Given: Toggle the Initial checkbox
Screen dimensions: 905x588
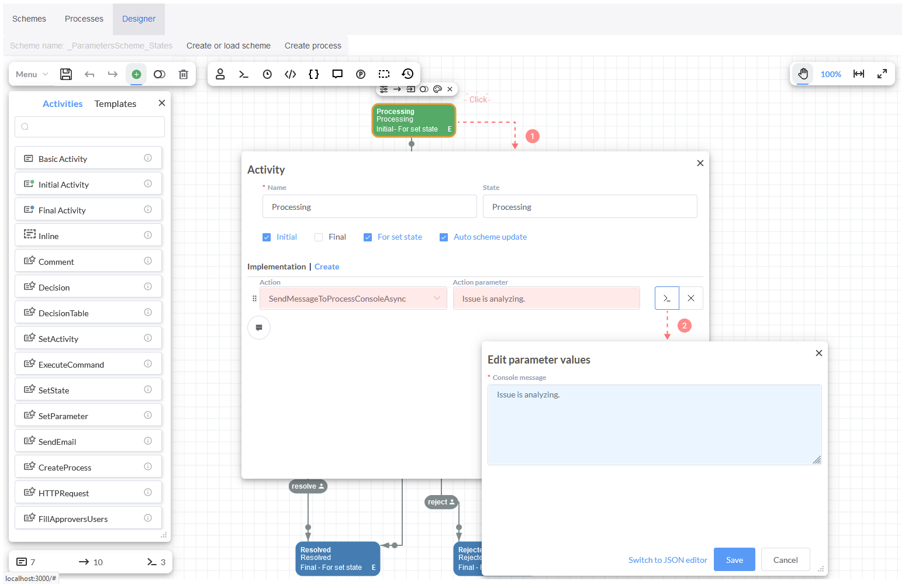Looking at the screenshot, I should point(267,237).
